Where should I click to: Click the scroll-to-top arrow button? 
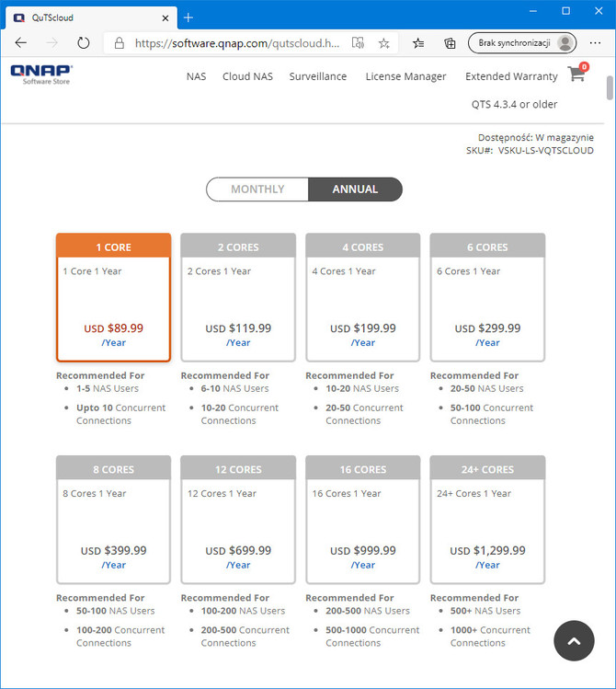tap(574, 640)
